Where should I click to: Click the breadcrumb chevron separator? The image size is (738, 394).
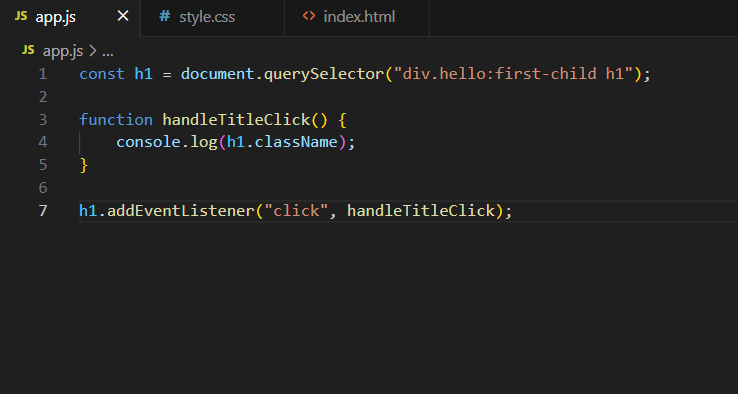tap(92, 51)
